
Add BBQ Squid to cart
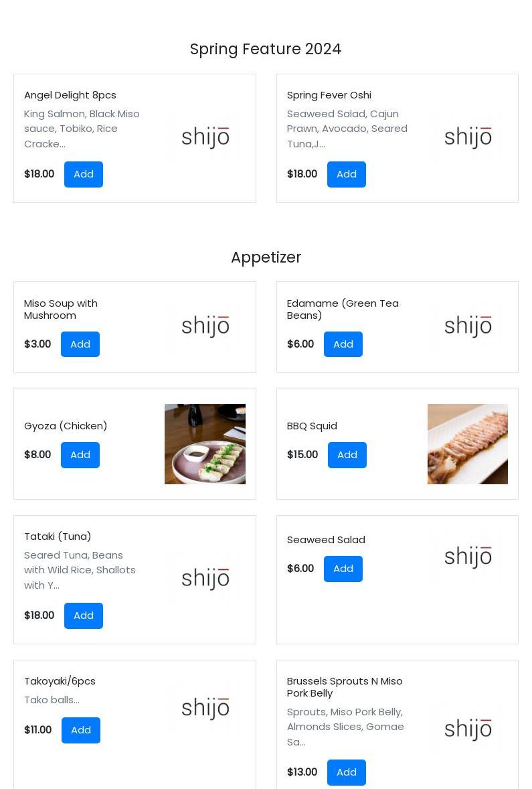[347, 455]
